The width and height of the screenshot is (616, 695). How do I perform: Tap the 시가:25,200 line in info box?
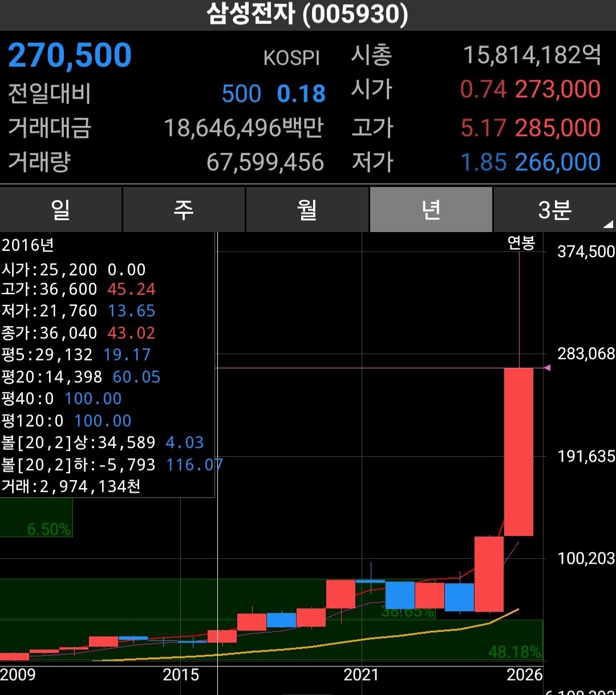74,269
